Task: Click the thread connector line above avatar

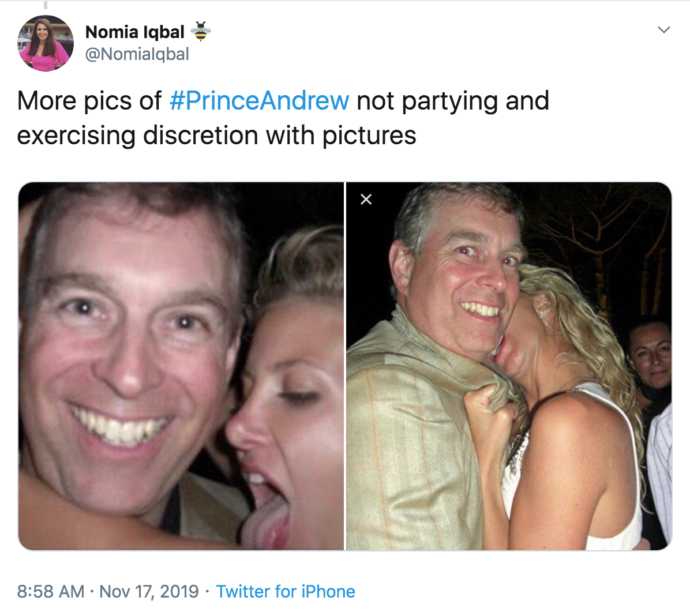Action: click(45, 5)
